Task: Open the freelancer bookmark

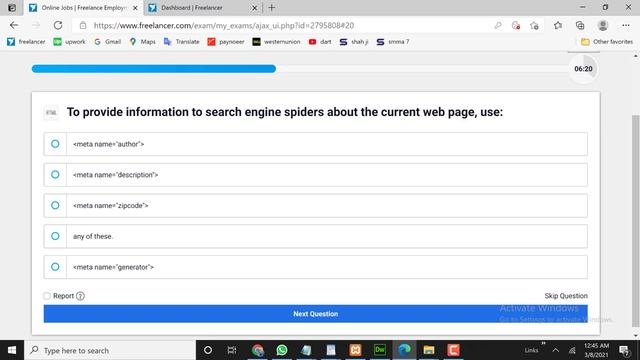Action: pos(26,42)
